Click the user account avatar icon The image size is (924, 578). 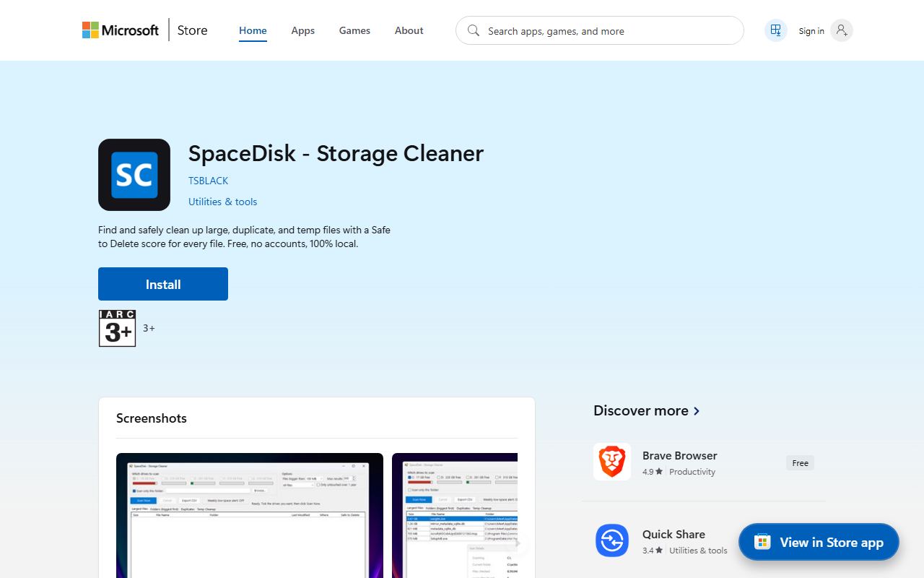pyautogui.click(x=842, y=30)
